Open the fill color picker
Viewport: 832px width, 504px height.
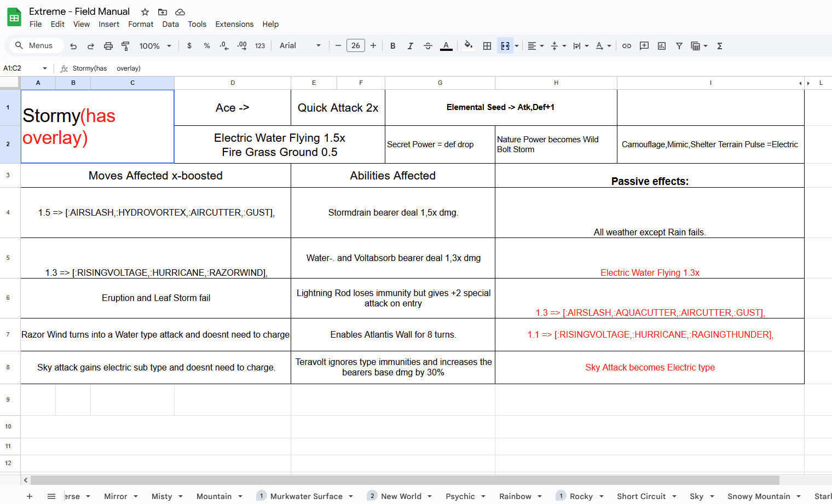tap(468, 46)
